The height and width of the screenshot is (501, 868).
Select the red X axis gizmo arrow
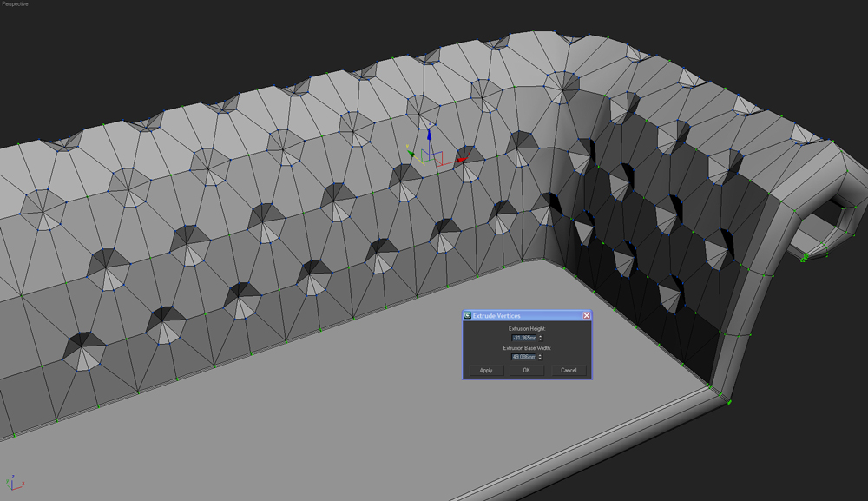pos(460,160)
